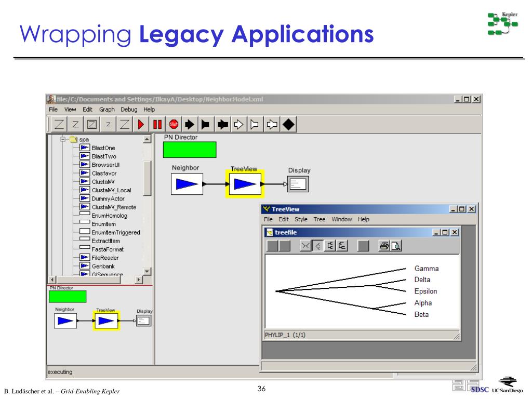Select the BrowserUI actor
This screenshot has width=532, height=399.
point(100,165)
